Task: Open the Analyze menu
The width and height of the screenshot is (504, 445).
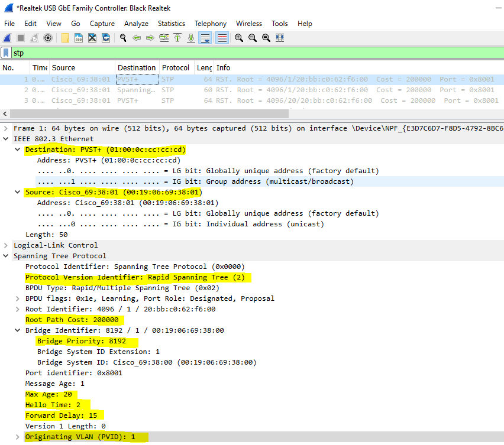Action: 136,24
